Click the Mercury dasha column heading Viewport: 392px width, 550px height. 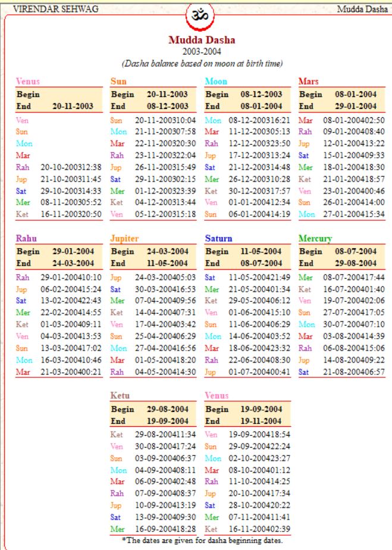316,238
